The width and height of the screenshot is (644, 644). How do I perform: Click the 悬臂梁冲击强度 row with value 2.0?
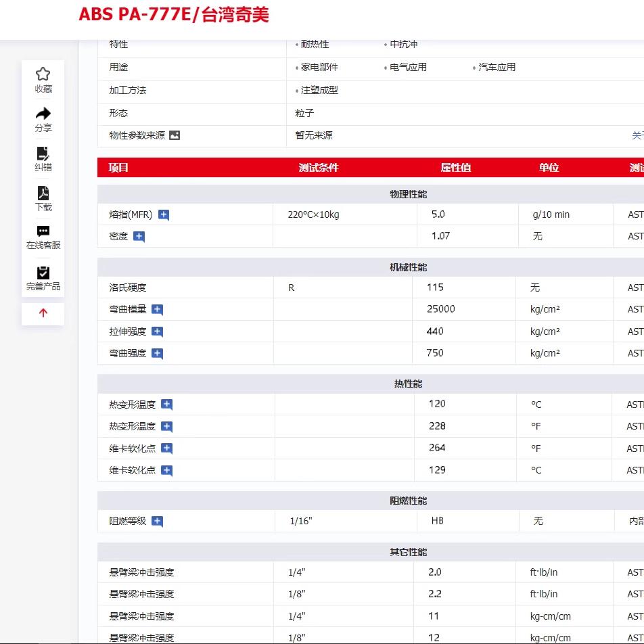[x=370, y=572]
